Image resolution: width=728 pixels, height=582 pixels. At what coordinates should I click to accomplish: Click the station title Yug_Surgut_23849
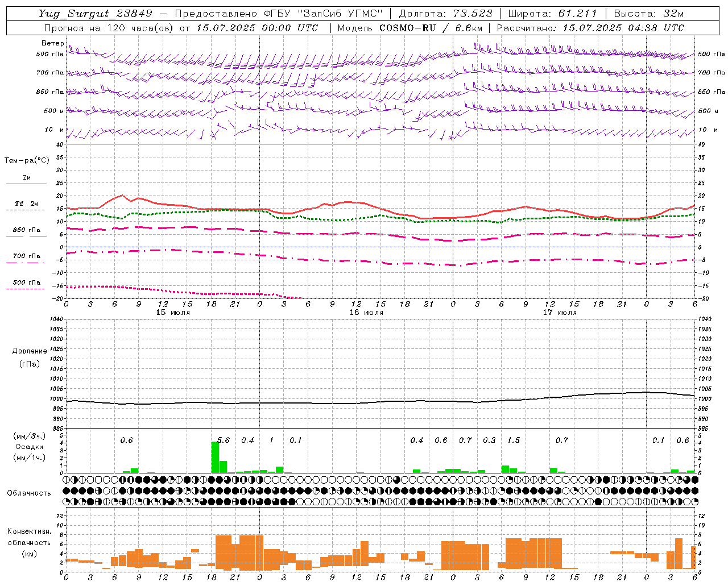click(x=96, y=14)
